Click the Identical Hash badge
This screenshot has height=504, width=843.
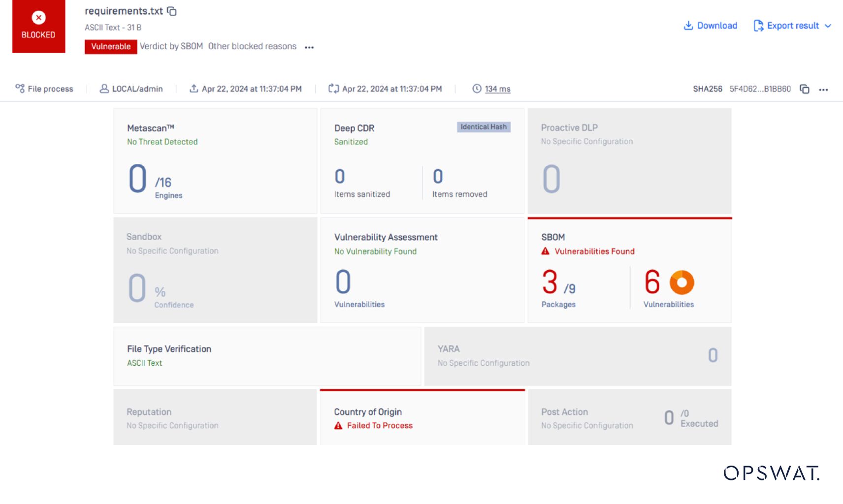pos(483,127)
